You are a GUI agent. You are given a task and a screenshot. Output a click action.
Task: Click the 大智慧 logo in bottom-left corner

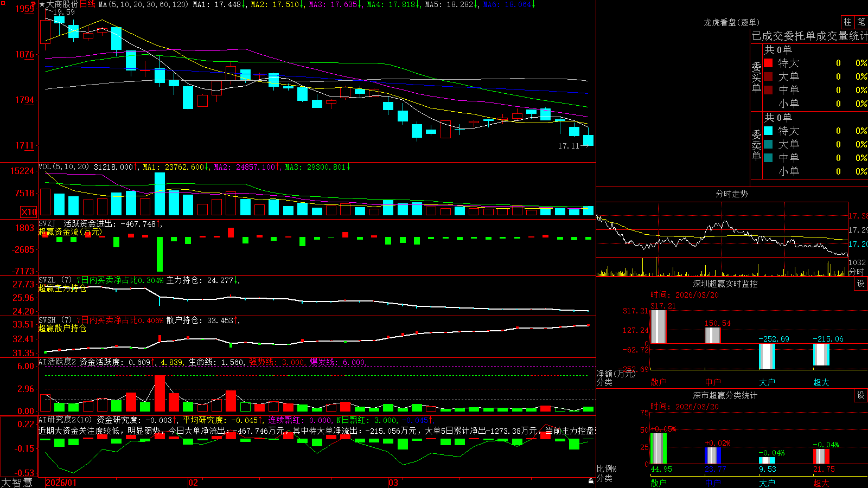click(17, 483)
